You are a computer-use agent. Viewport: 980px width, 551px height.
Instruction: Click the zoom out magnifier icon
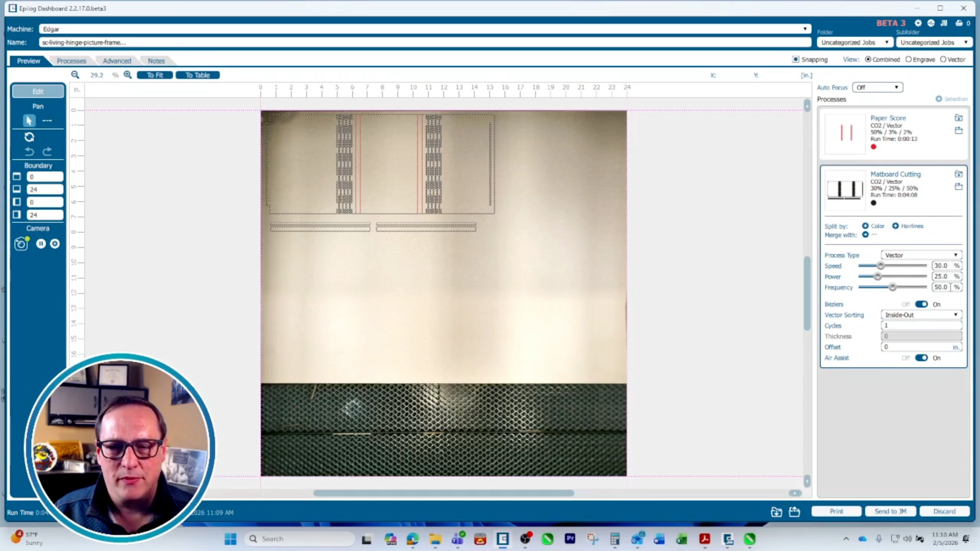point(75,75)
